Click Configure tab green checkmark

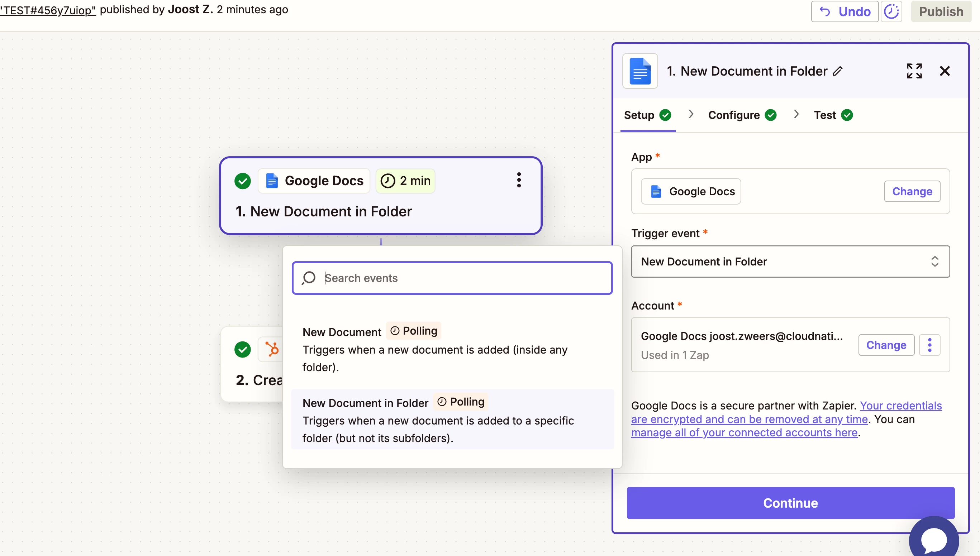pos(771,115)
